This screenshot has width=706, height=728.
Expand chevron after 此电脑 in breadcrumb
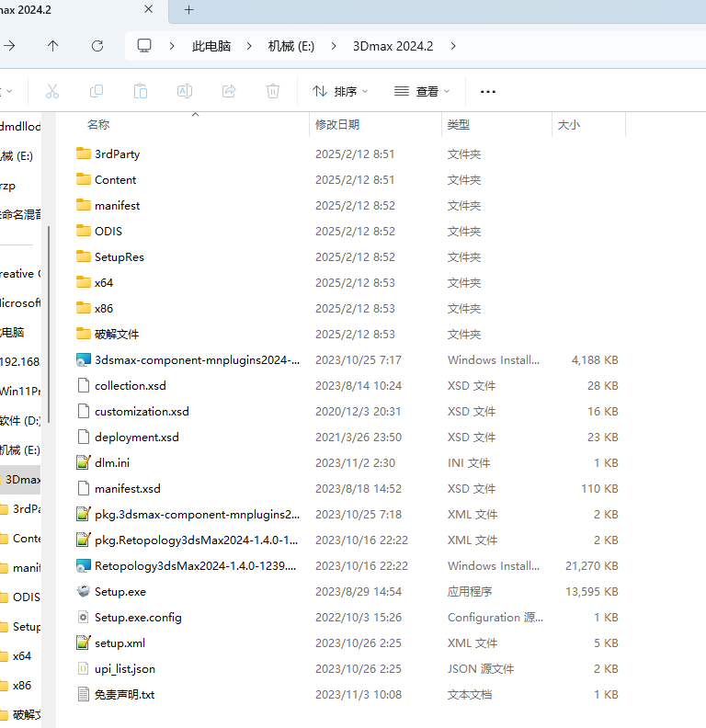[x=249, y=46]
